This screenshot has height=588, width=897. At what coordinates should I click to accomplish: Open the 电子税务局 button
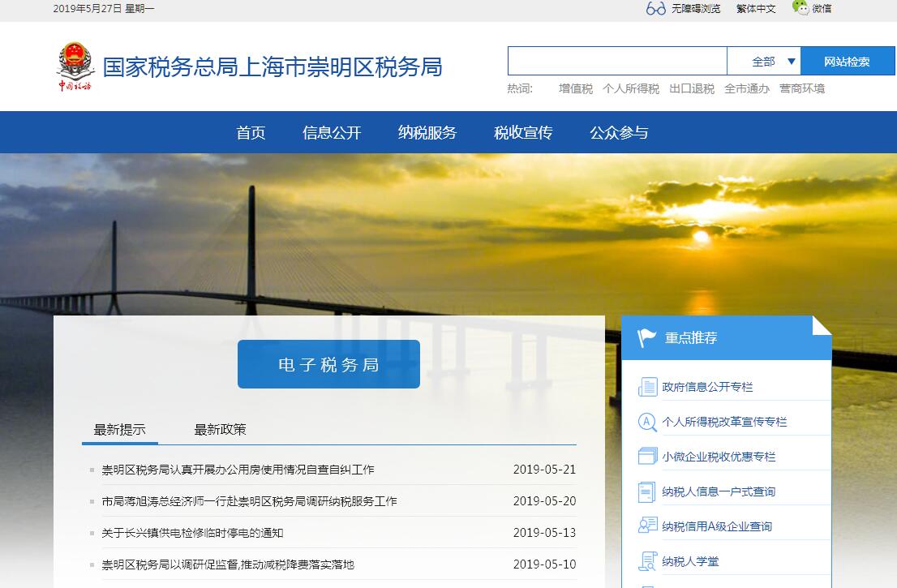pos(328,364)
